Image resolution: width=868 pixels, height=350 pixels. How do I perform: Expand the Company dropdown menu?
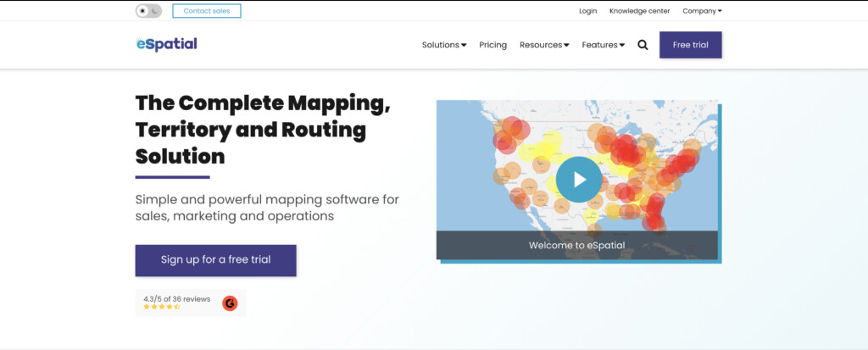702,11
